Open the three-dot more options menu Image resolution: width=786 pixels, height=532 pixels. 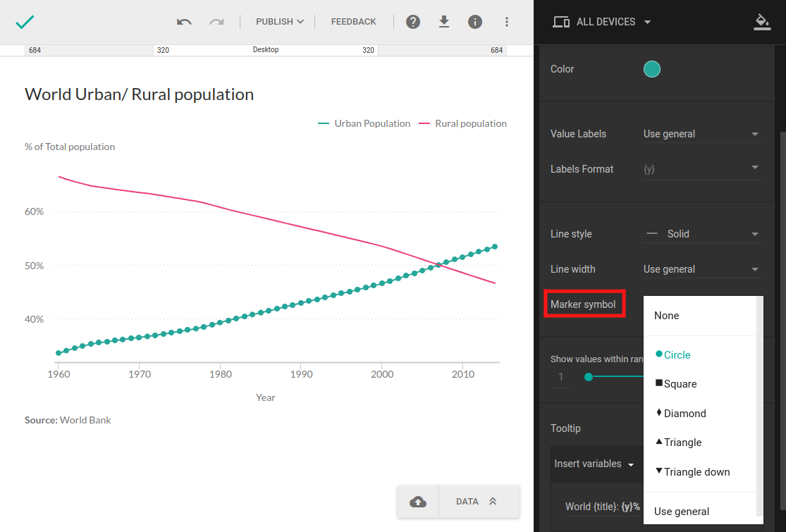507,22
